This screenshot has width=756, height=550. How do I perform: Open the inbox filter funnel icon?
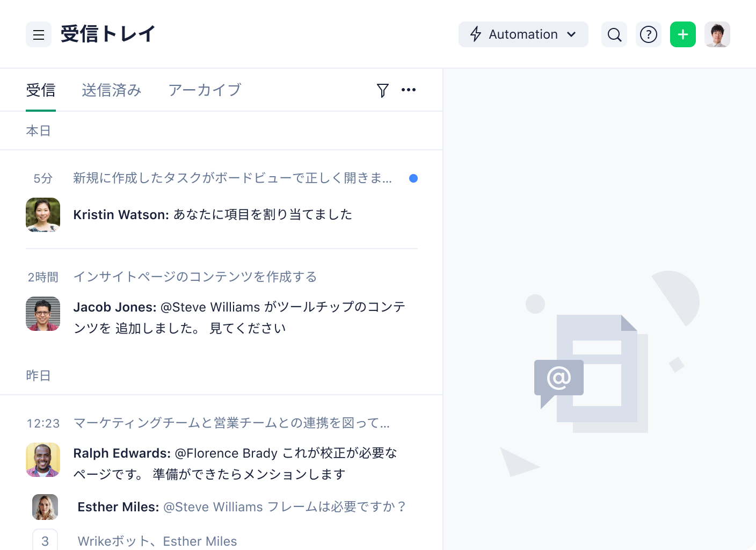tap(382, 90)
